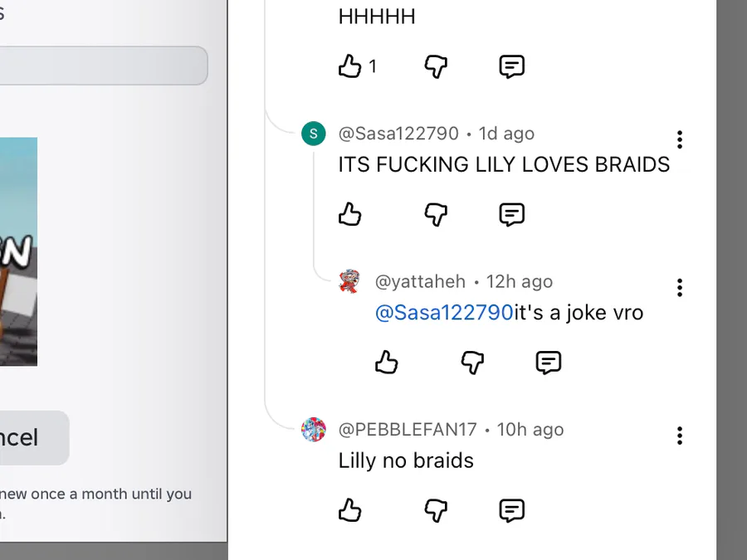Dislike yattaheh's "it's a joke vro" reply
Screen dimensions: 747x560
pos(472,363)
